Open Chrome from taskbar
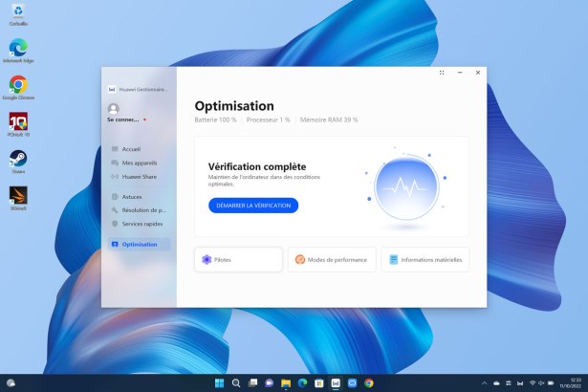 click(x=369, y=383)
